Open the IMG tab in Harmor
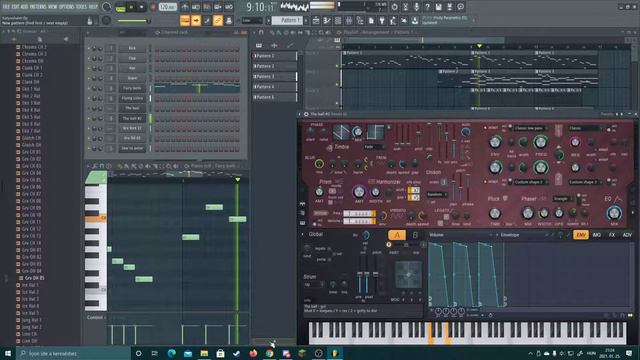640x360 pixels. pos(597,235)
